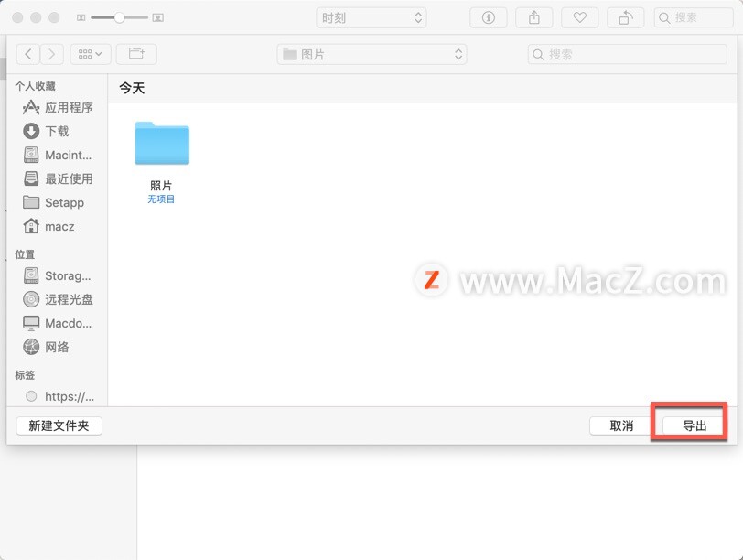Viewport: 743px width, 560px height.
Task: Click the Setapp folder icon
Action: [31, 202]
